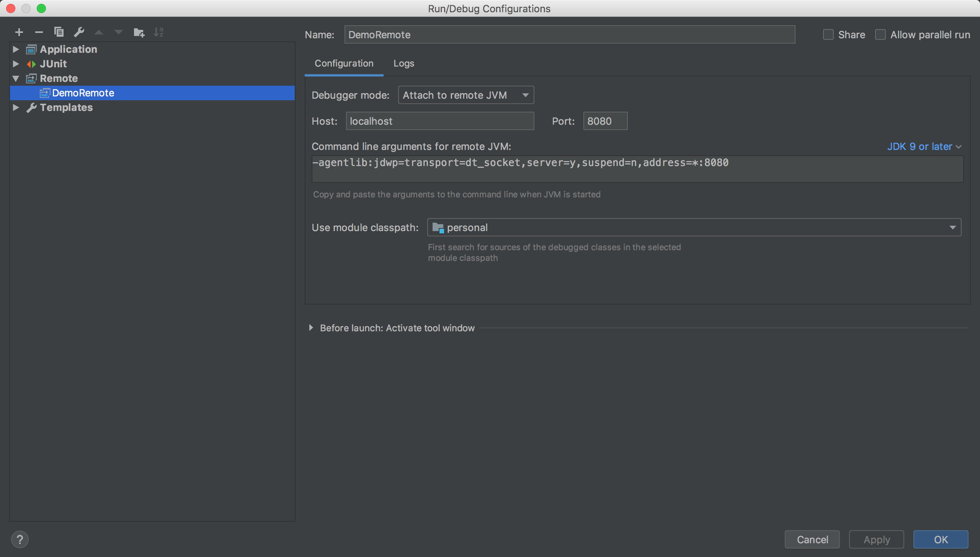
Task: Click the Add New Configuration plus icon
Action: click(19, 32)
